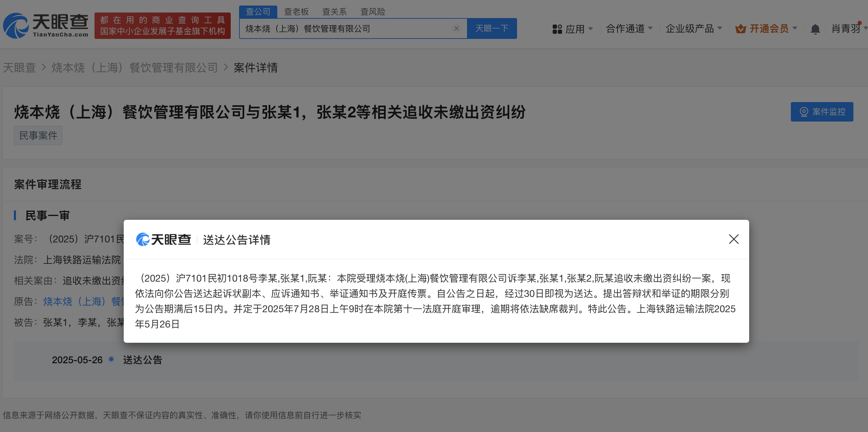Click the 案件监控 monitor button

click(822, 112)
